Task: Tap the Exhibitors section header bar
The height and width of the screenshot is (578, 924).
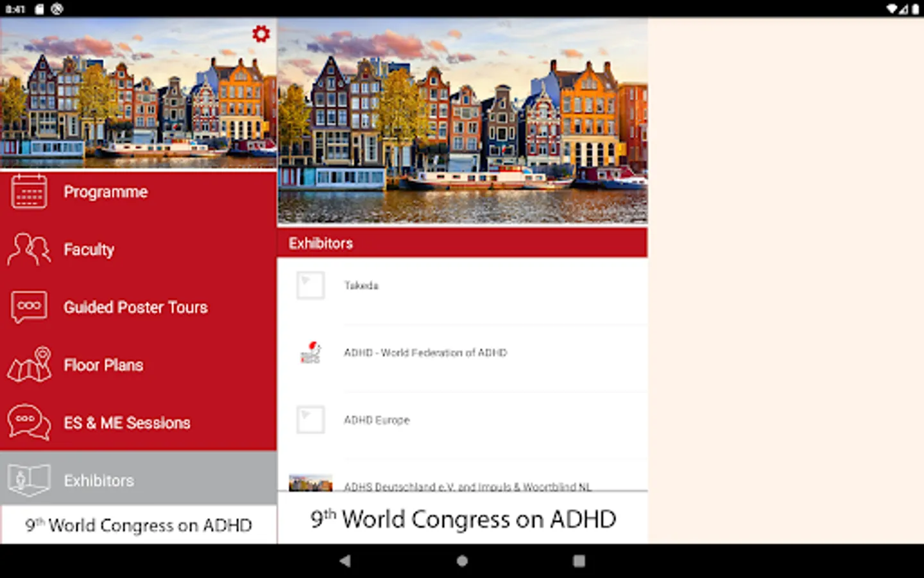Action: [x=462, y=243]
